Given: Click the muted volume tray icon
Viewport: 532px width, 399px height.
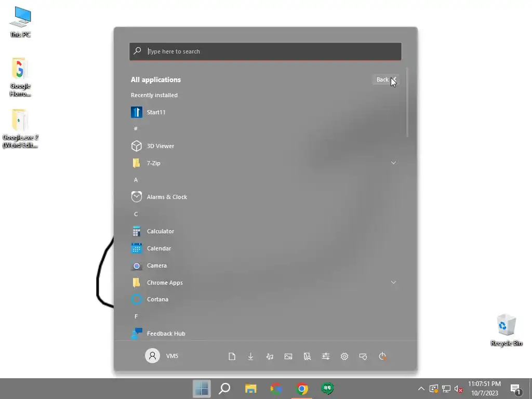Looking at the screenshot, I should (x=458, y=389).
